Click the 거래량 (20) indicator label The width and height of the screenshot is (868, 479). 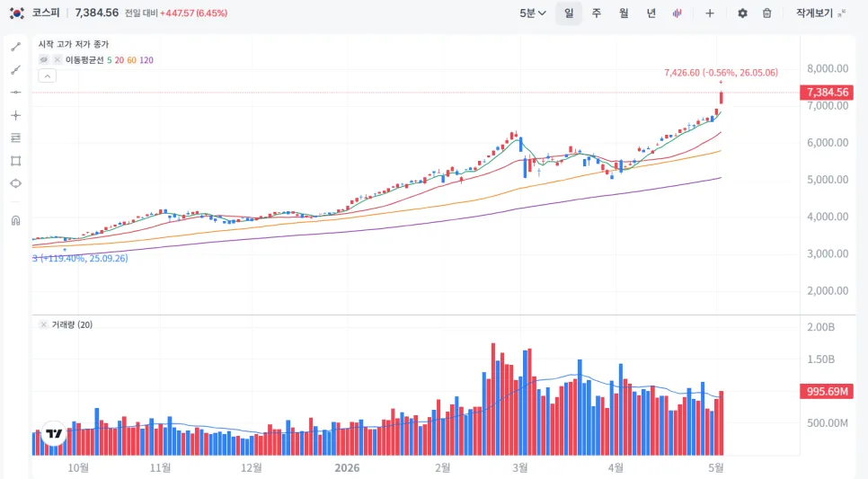pos(72,324)
